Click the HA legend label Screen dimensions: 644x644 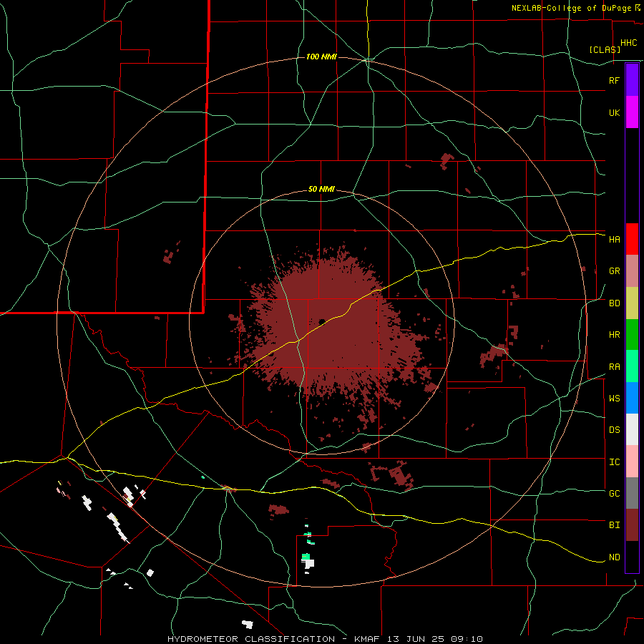pos(614,240)
